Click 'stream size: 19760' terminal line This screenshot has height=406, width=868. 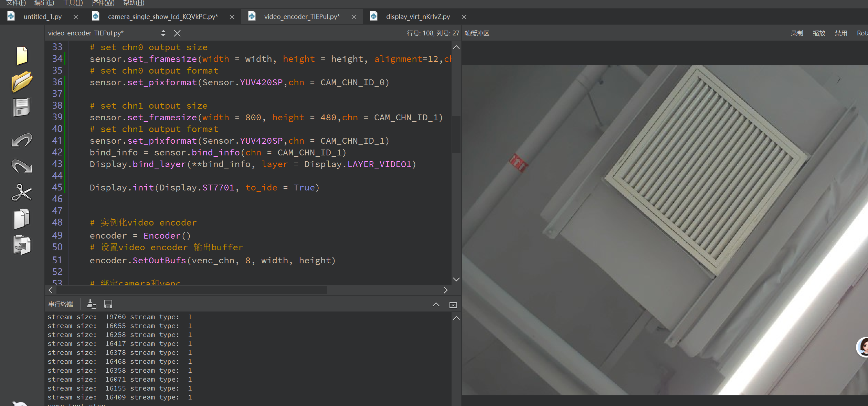point(119,317)
